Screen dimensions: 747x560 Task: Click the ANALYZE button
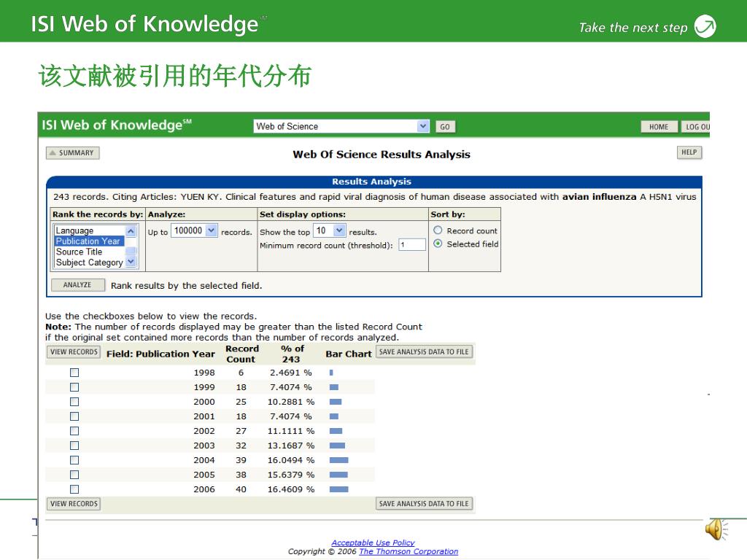(77, 285)
